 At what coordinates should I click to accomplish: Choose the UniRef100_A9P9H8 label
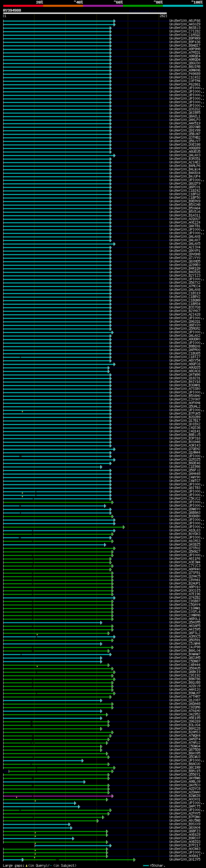185,49
